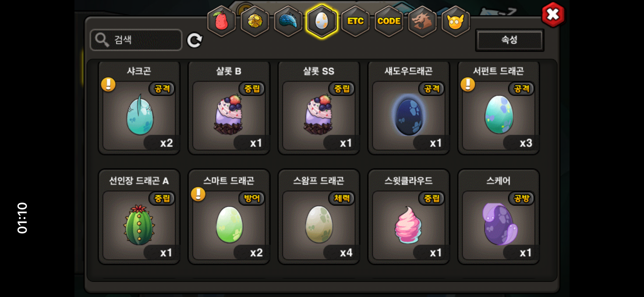Open the brown dragon head category

422,21
